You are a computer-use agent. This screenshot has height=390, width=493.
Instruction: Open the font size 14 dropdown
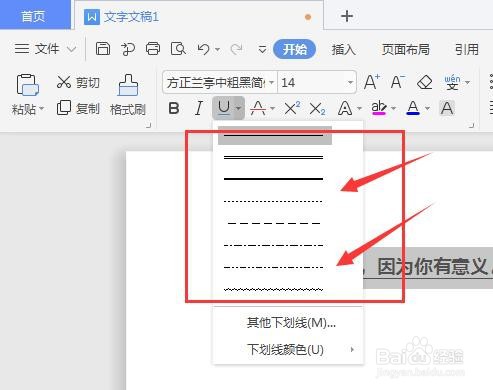(350, 82)
